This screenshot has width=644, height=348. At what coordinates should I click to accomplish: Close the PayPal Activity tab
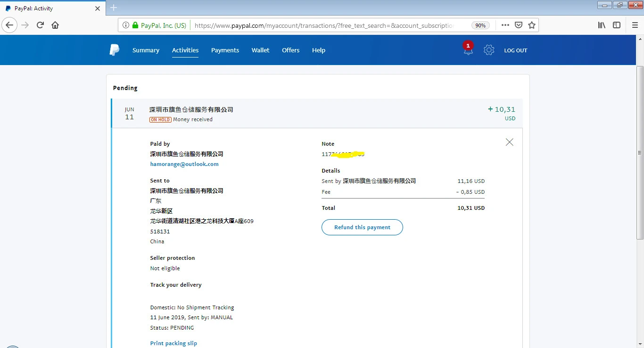(x=98, y=8)
